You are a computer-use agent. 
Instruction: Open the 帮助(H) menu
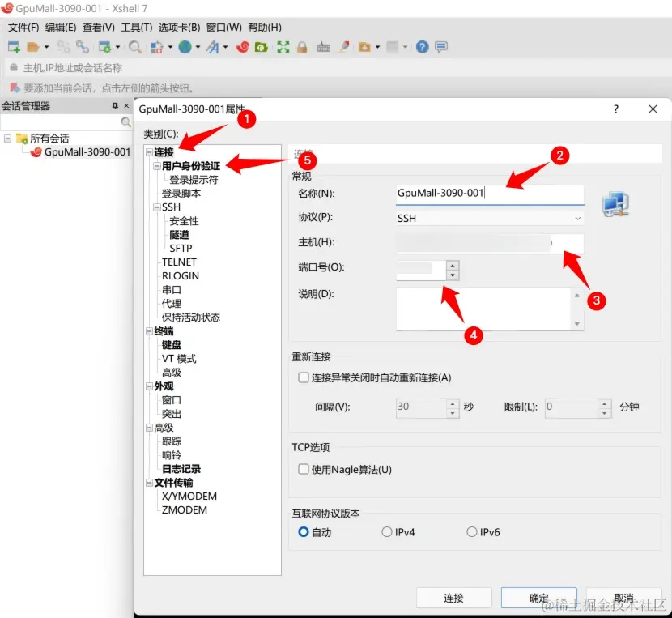[265, 28]
